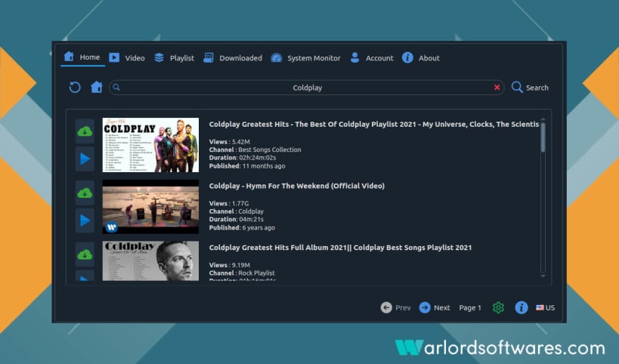Open the US region selector
Viewport: 619px width, 364px height.
[545, 307]
